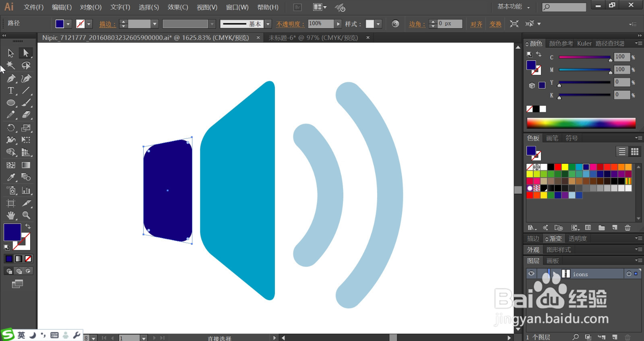Click the new swatch icon in swatches panel
Viewport: 644px width, 341px height.
[615, 228]
